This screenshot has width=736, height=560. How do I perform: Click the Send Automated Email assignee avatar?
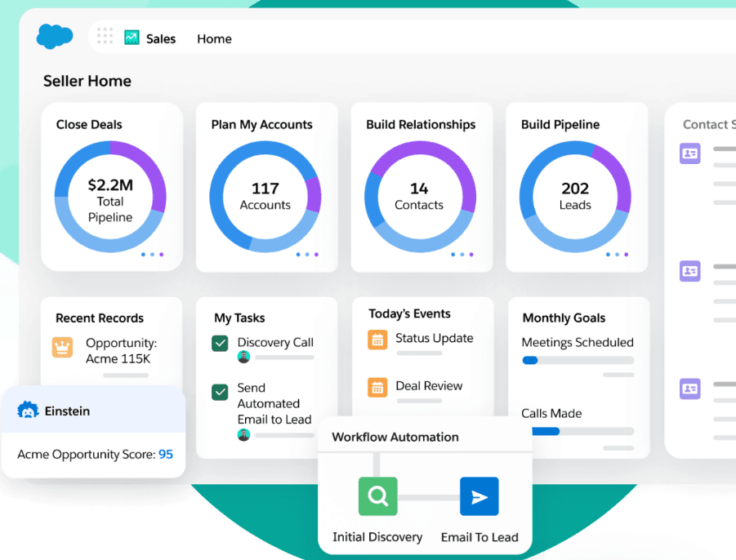pos(243,435)
